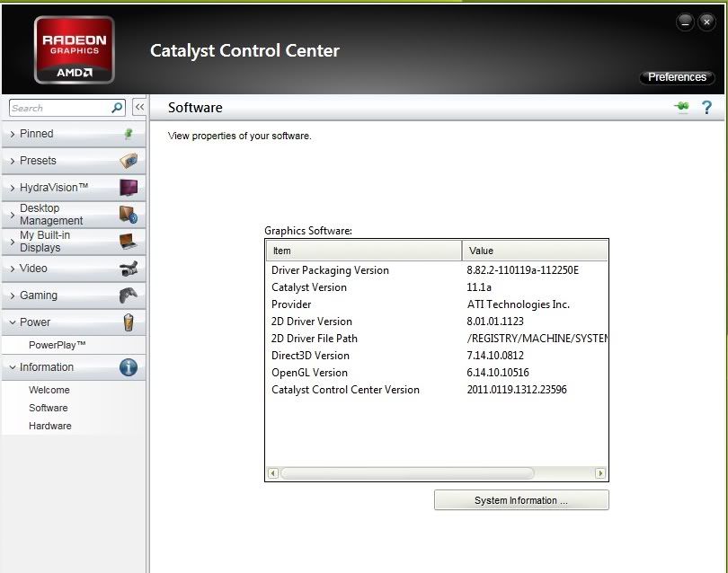
Task: Click the Gaming controller icon
Action: coord(129,295)
